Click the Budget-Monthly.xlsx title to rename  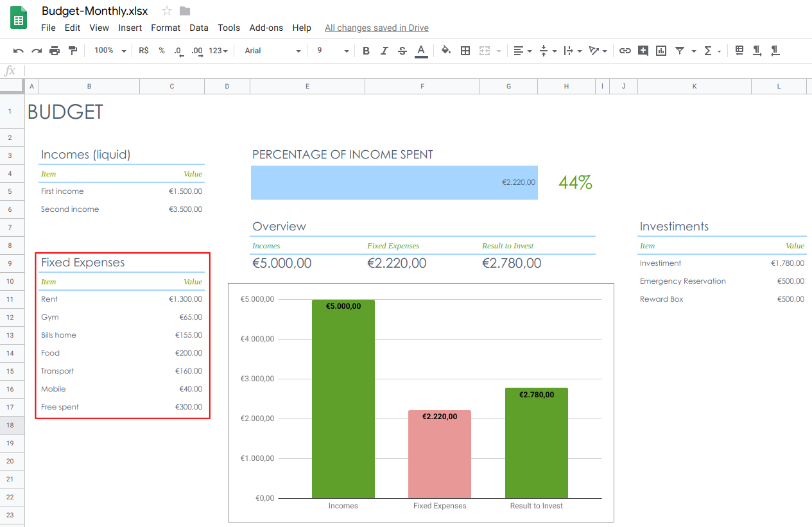click(x=95, y=11)
